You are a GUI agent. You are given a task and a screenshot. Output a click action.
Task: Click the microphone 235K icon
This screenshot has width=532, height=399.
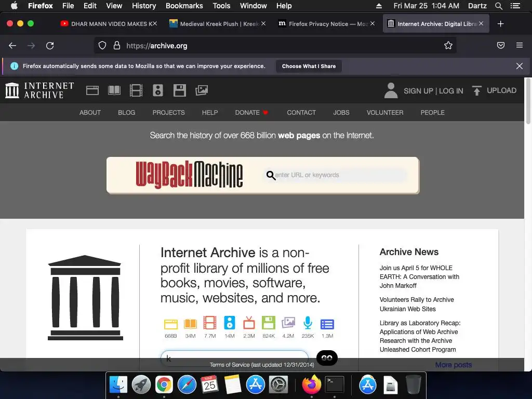coord(308,323)
